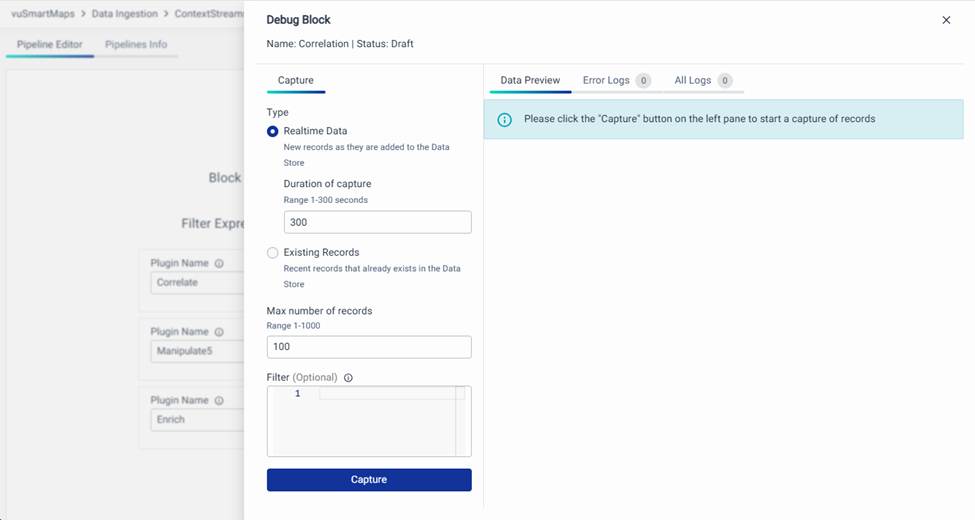The height and width of the screenshot is (520, 975).
Task: Click info icon beside Enrich Plugin Name
Action: [219, 401]
